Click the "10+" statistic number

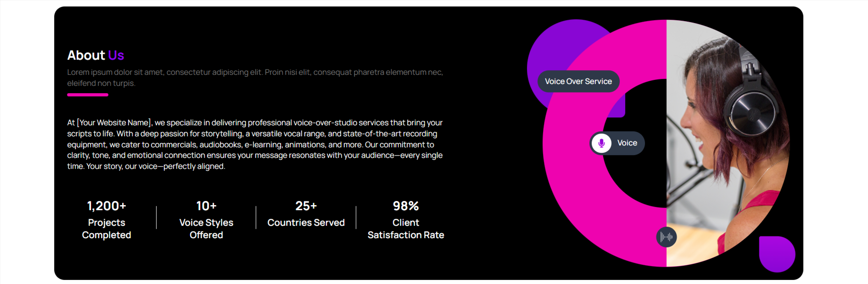pyautogui.click(x=206, y=206)
